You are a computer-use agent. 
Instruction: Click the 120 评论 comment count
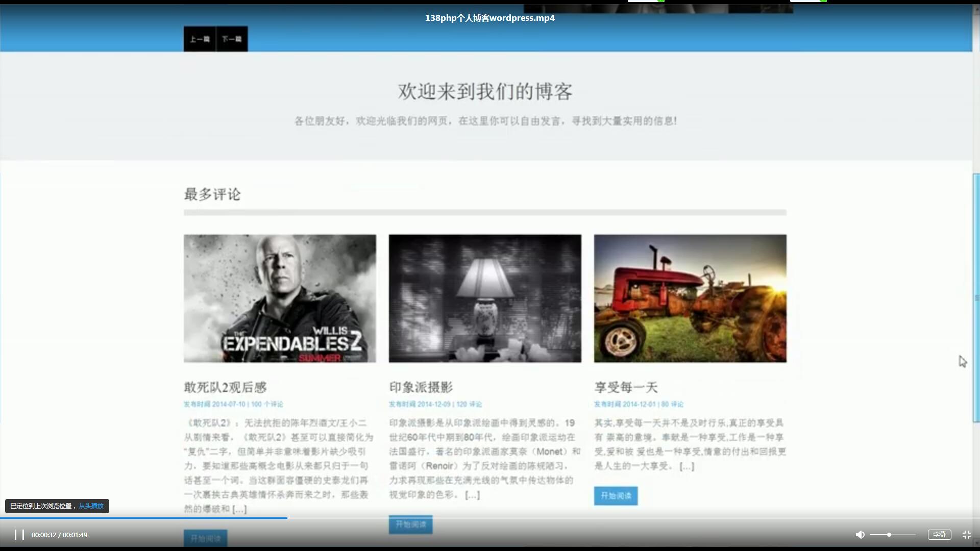click(x=469, y=404)
